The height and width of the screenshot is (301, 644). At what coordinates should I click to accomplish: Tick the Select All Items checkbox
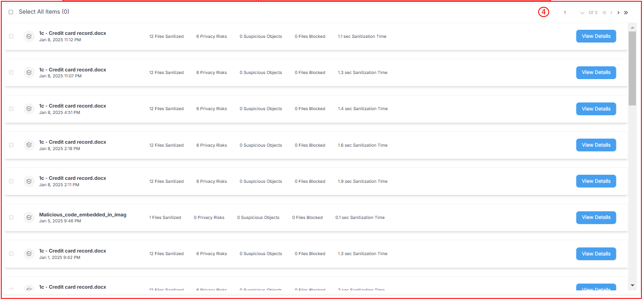pyautogui.click(x=11, y=12)
